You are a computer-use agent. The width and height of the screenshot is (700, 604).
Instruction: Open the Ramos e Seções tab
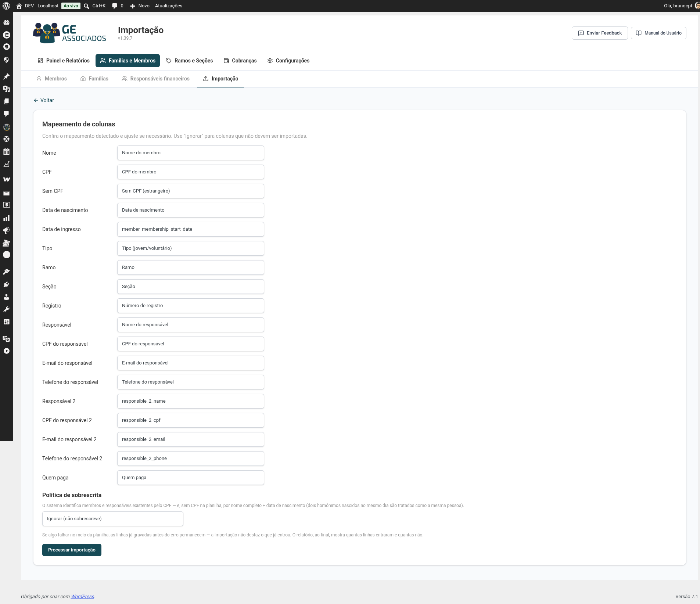(x=189, y=61)
